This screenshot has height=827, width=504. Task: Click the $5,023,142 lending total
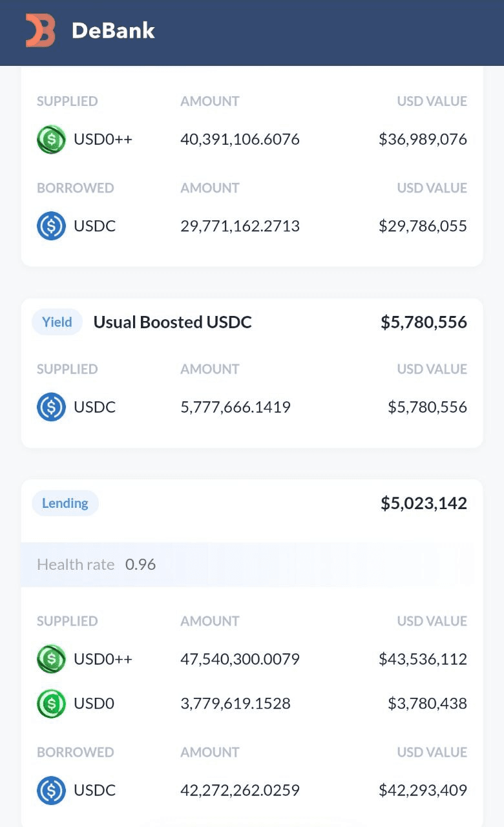424,503
